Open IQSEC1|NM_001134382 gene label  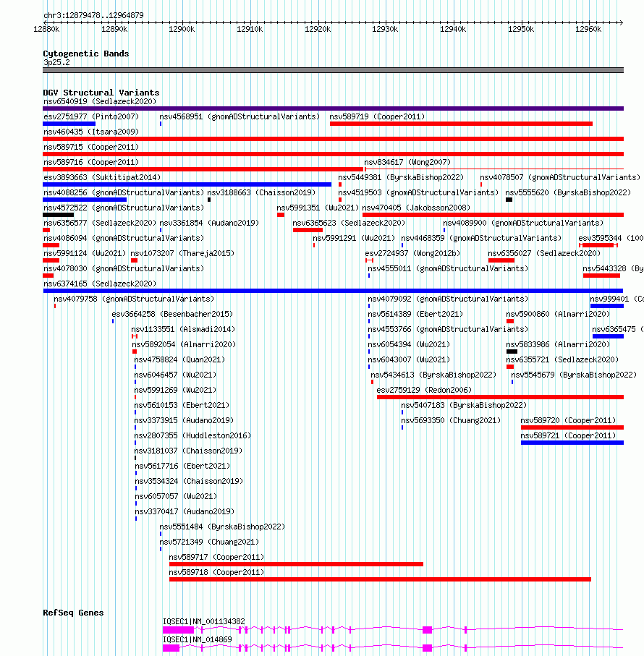click(204, 622)
